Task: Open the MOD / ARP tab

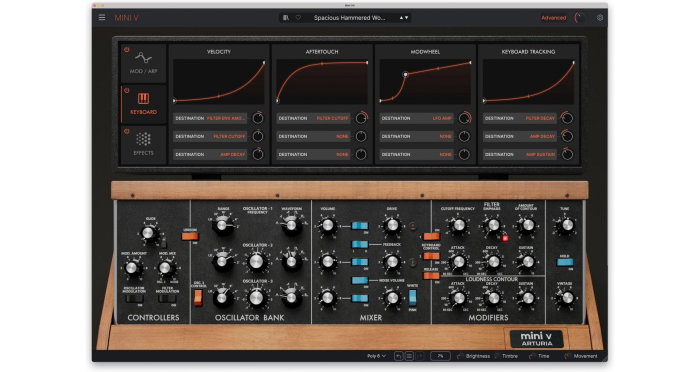Action: pyautogui.click(x=143, y=63)
